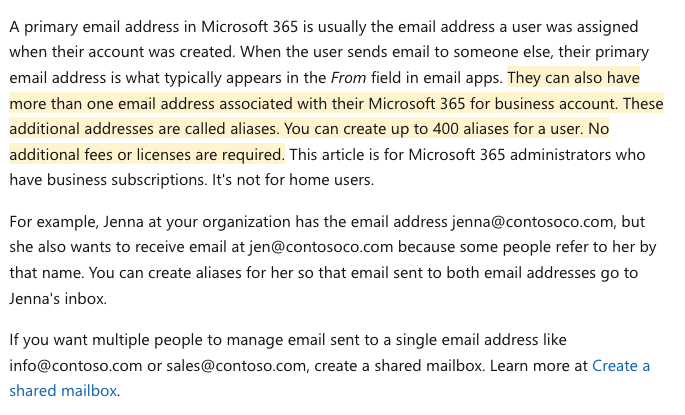Click the sales@contoso.com address text
This screenshot has width=685, height=415.
[x=236, y=366]
